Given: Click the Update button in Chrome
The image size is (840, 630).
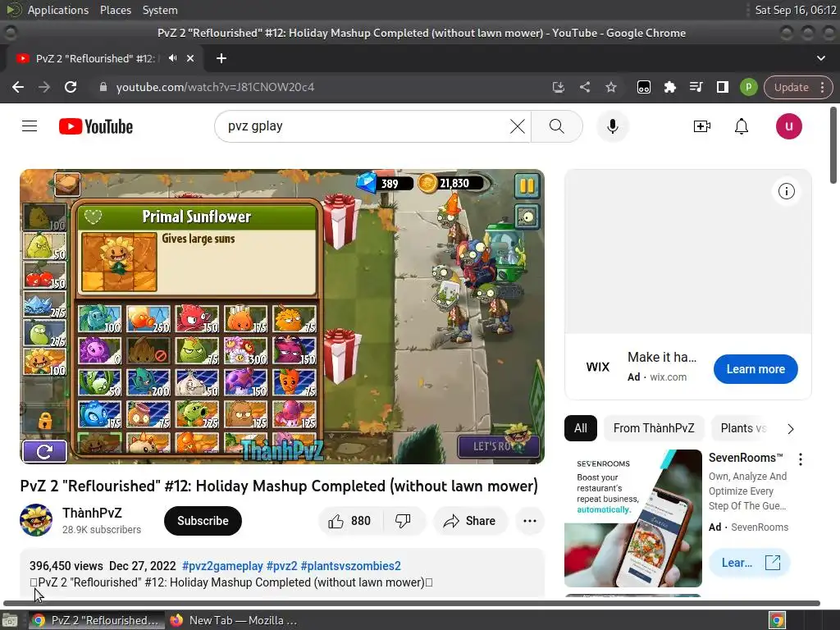Looking at the screenshot, I should (x=792, y=87).
